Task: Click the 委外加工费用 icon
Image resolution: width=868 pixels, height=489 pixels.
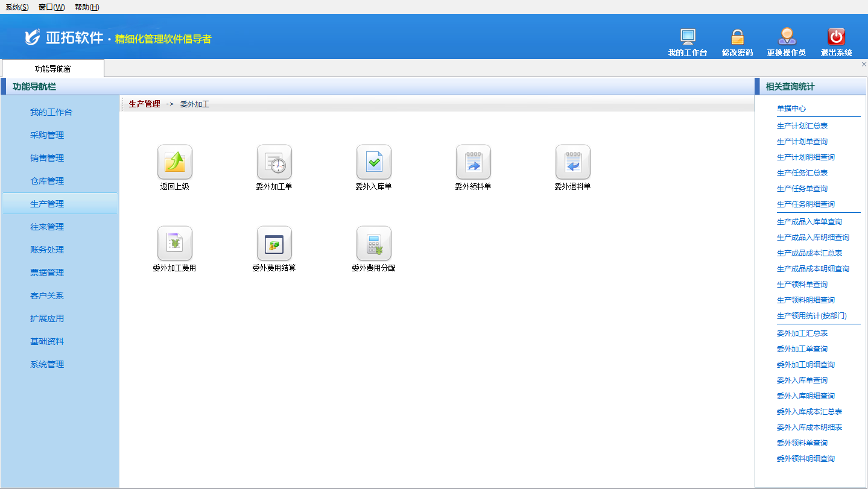Action: 174,244
